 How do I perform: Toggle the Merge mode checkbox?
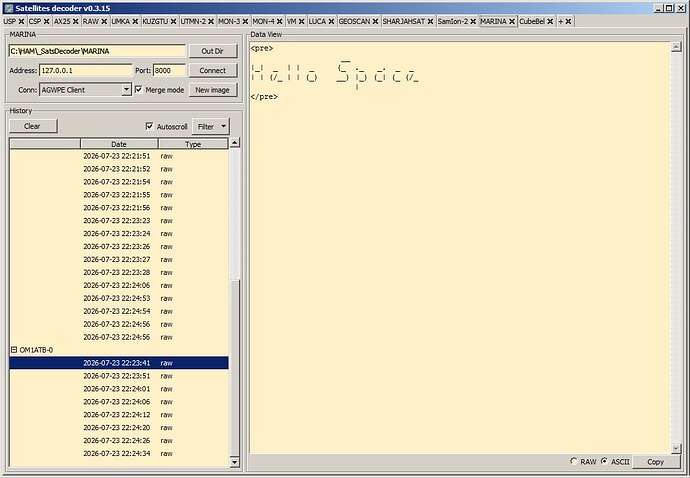139,89
